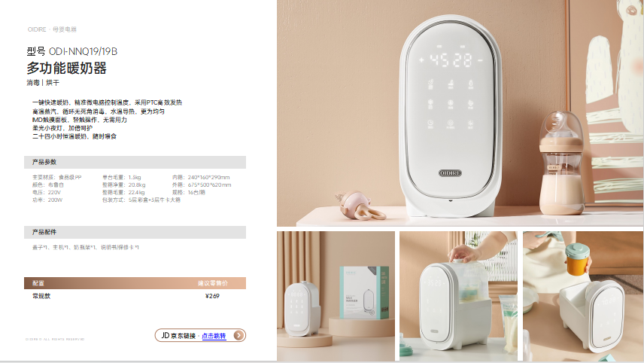The image size is (644, 363).
Task: Tap the baby bottle icon on warmer panel
Action: click(471, 84)
